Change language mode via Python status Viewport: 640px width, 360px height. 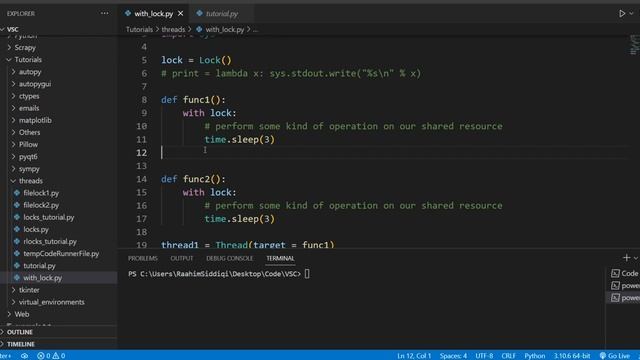tap(535, 356)
